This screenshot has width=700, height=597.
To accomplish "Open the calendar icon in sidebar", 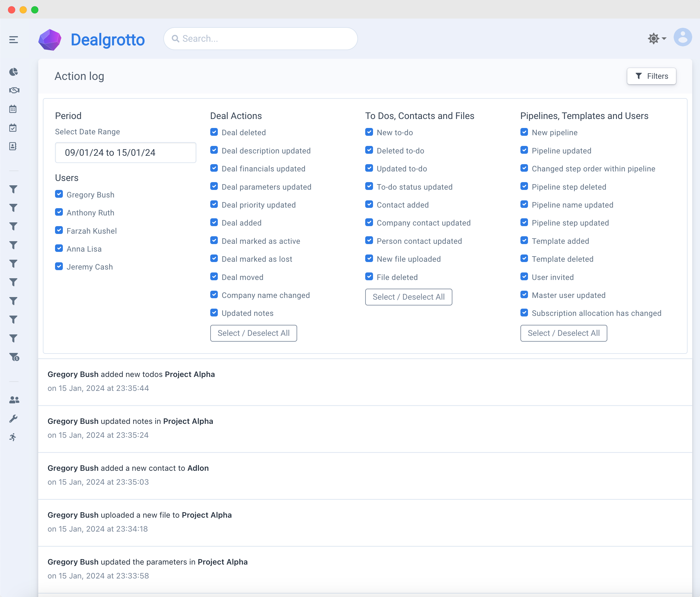I will [x=13, y=109].
